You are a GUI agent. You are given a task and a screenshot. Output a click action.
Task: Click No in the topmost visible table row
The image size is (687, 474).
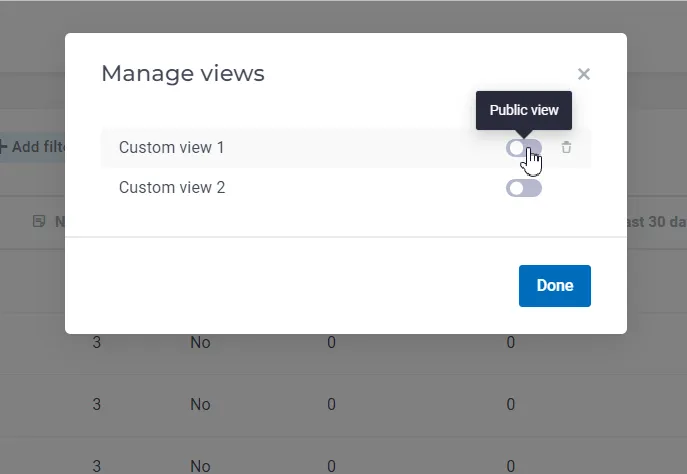[x=200, y=343]
